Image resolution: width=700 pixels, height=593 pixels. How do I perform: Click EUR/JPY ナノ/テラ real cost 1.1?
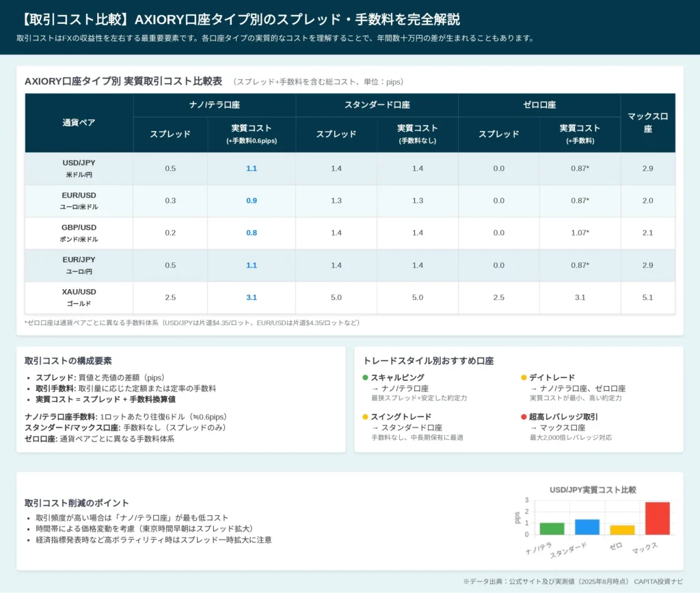(x=252, y=265)
